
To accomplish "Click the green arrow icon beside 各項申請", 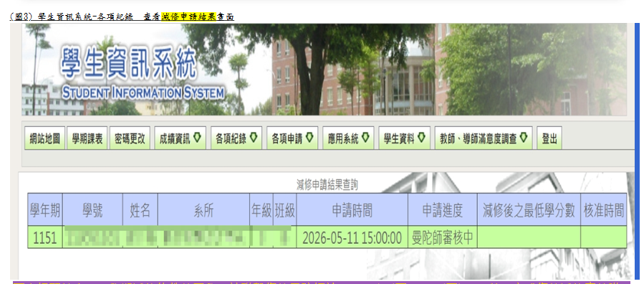I will (309, 138).
